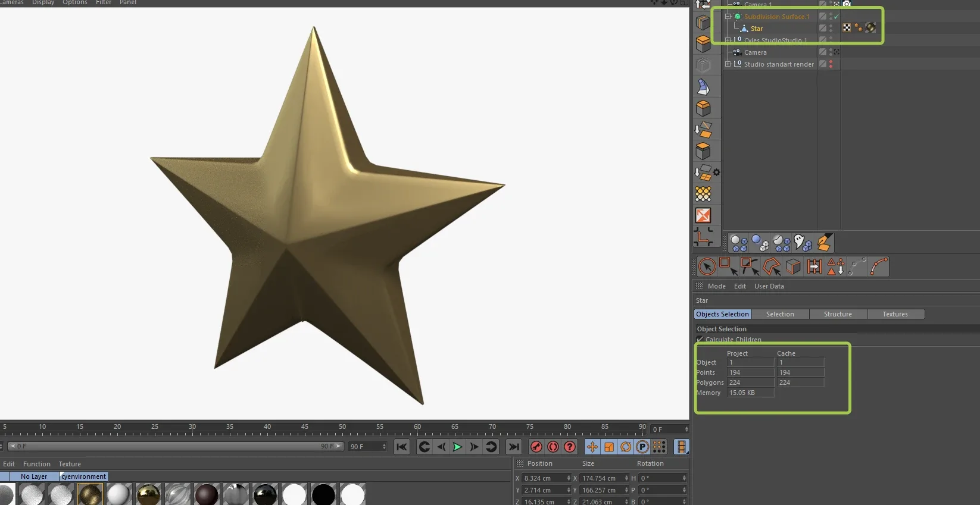Click the orange-topped cube with blue edge icon
980x505 pixels.
click(703, 43)
